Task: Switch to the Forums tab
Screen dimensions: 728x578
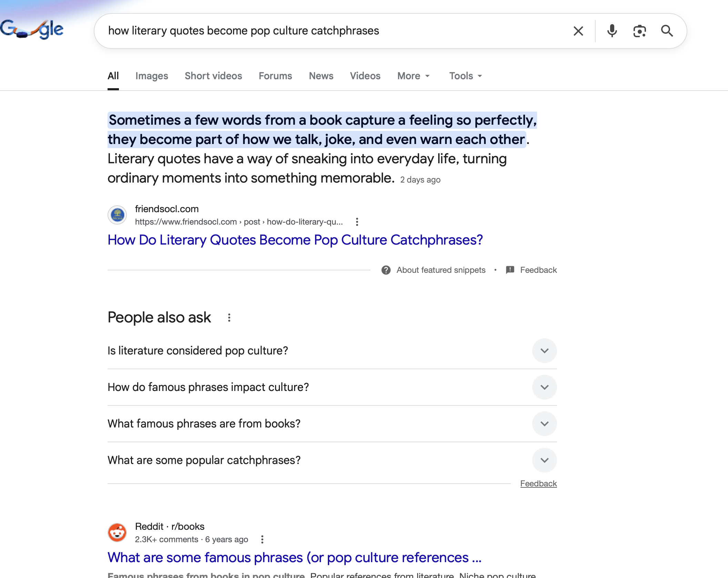Action: point(275,76)
